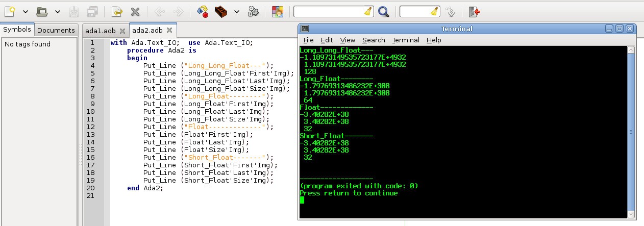Open the Color Chooser icon
This screenshot has height=226, width=644.
tap(277, 11)
